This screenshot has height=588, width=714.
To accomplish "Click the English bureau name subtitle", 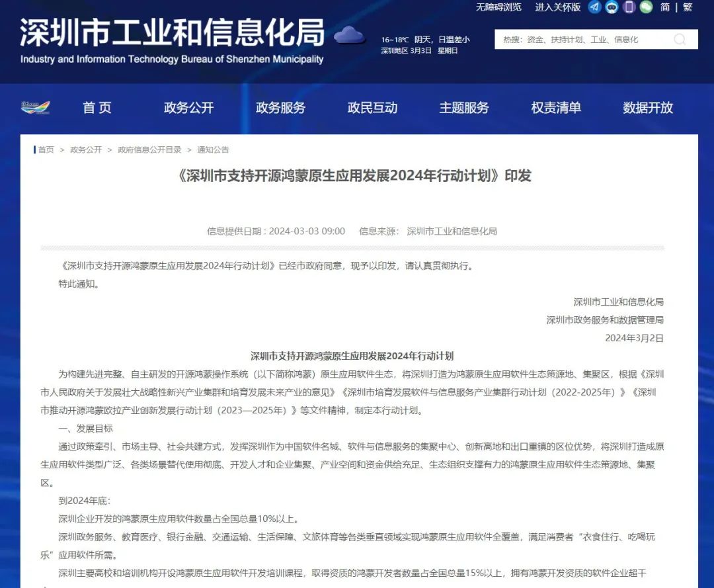I will pos(172,60).
